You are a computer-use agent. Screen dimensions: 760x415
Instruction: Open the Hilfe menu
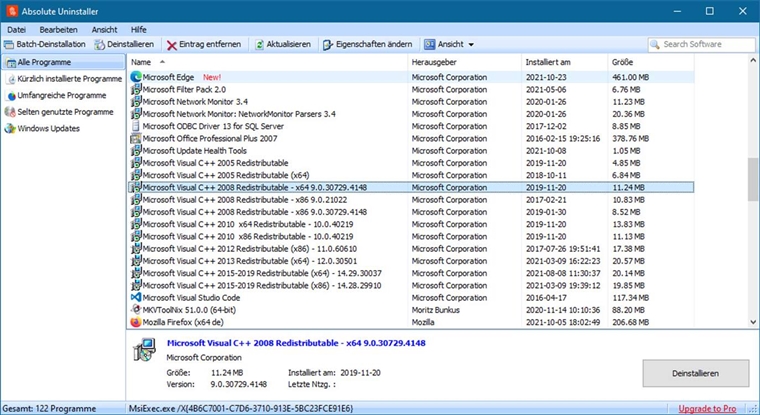pyautogui.click(x=139, y=30)
